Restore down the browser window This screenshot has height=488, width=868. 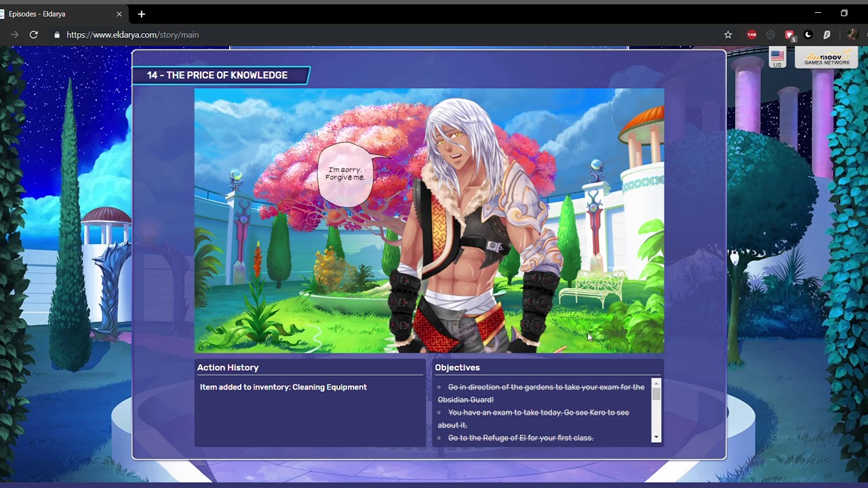(844, 13)
